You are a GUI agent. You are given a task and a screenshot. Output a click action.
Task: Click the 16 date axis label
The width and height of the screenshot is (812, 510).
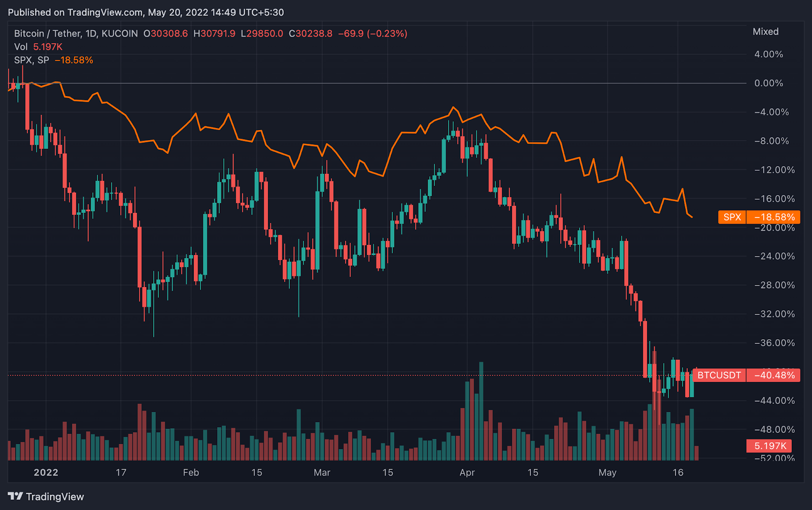[x=678, y=472]
